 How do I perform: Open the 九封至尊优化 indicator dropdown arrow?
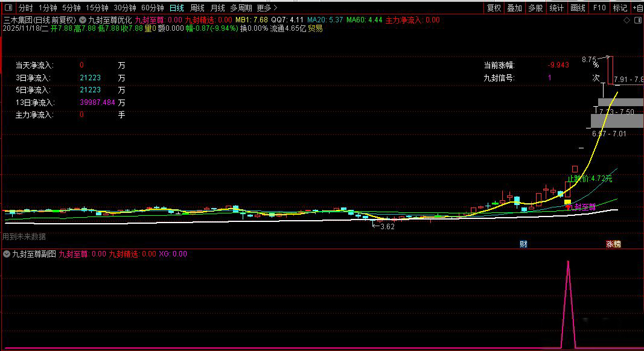tap(83, 20)
